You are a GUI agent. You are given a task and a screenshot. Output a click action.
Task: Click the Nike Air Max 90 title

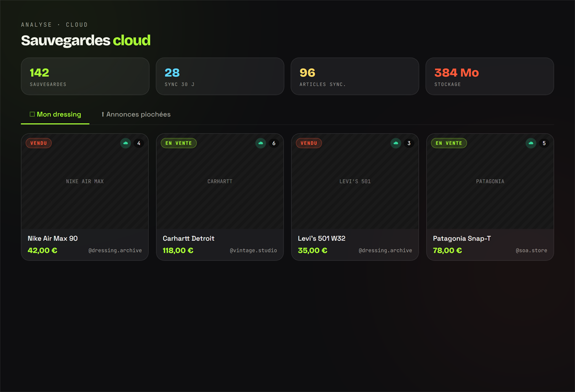click(x=53, y=238)
